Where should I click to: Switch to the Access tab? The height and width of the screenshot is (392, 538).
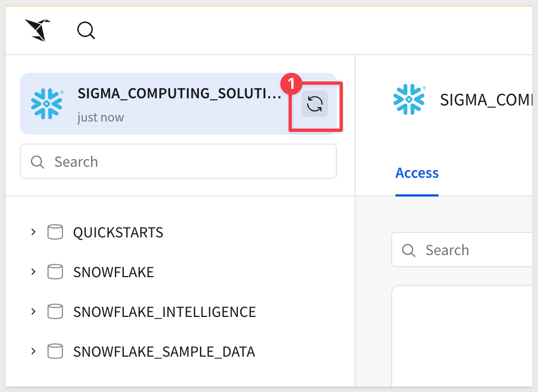tap(417, 173)
